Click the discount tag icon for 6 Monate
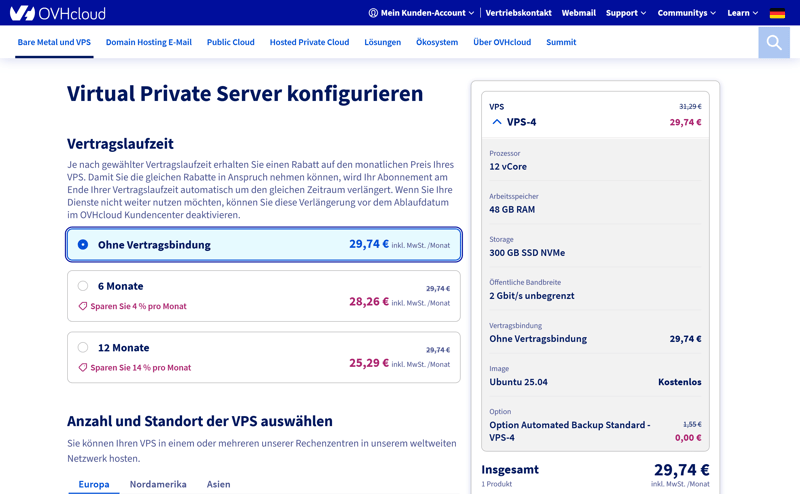 click(83, 306)
